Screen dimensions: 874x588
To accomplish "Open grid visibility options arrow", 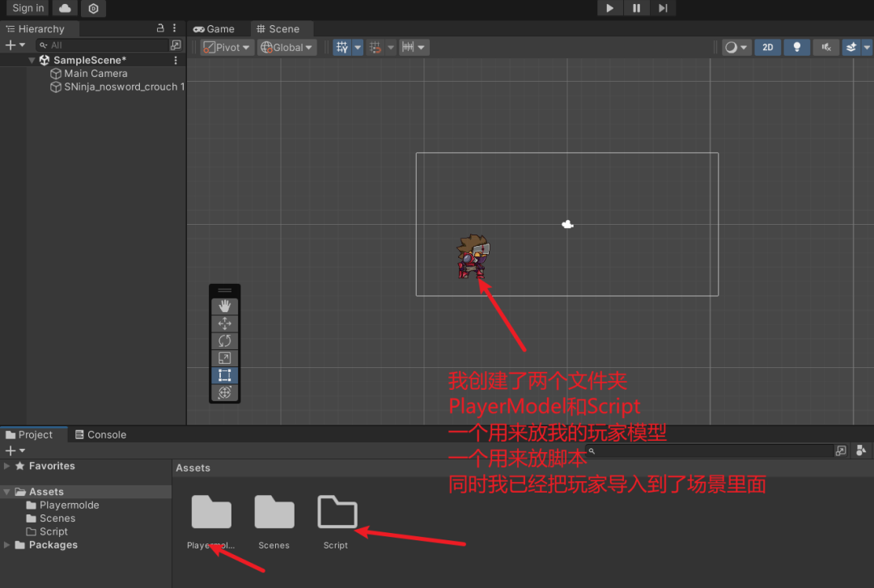I will click(358, 48).
